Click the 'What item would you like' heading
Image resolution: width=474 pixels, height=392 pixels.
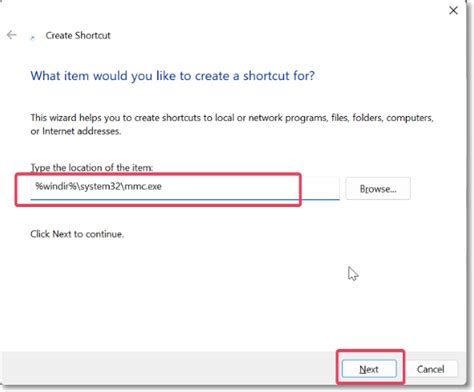point(172,76)
